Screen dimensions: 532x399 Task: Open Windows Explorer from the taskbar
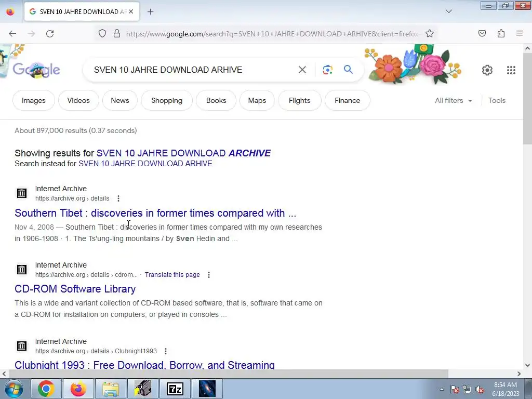110,389
